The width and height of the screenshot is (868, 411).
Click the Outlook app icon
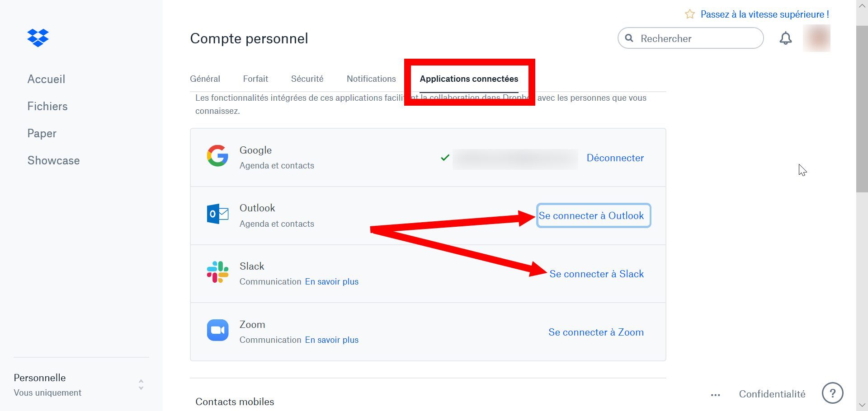217,214
